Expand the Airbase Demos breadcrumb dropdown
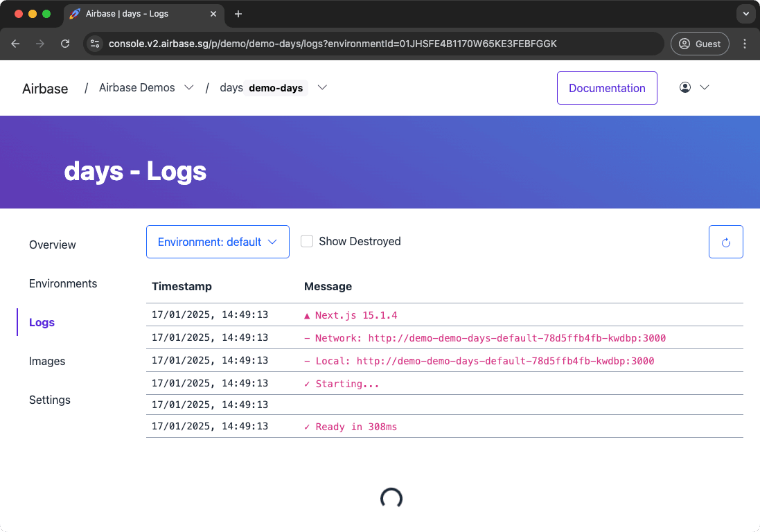The width and height of the screenshot is (760, 532). point(189,87)
